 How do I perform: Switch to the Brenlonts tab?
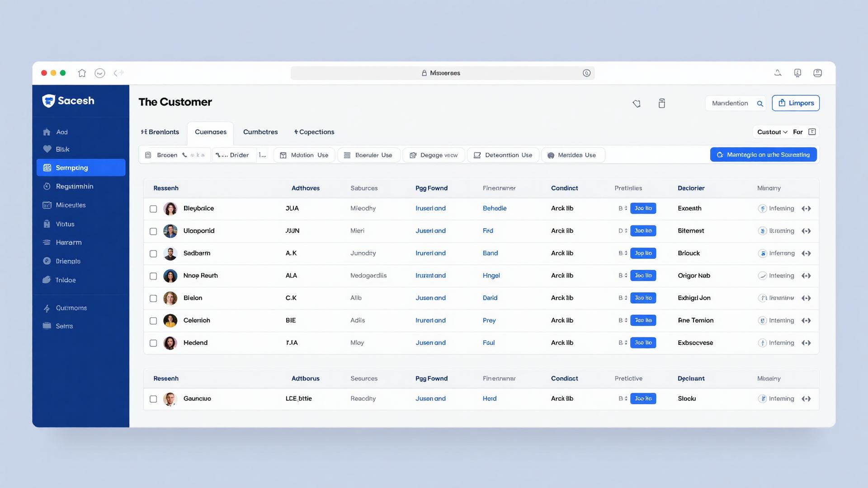(160, 132)
